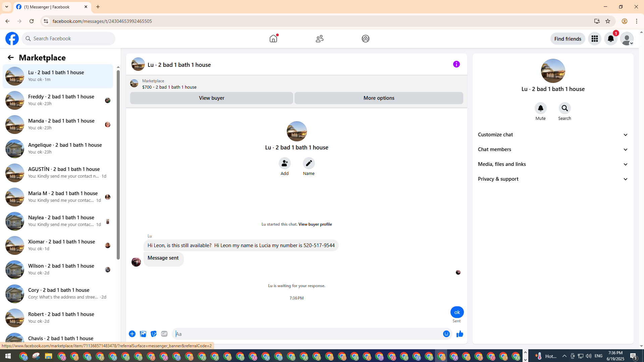Expand Privacy & support section
This screenshot has height=362, width=644.
pyautogui.click(x=553, y=179)
